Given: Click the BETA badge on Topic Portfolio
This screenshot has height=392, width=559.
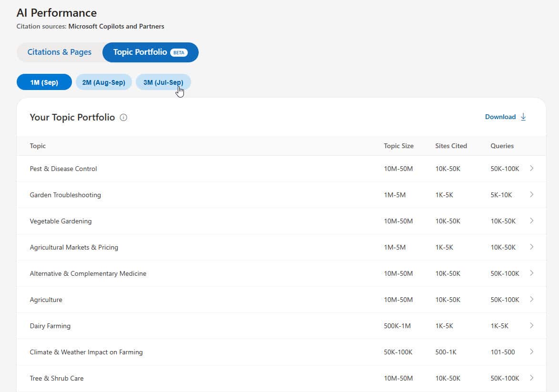Looking at the screenshot, I should [x=179, y=52].
